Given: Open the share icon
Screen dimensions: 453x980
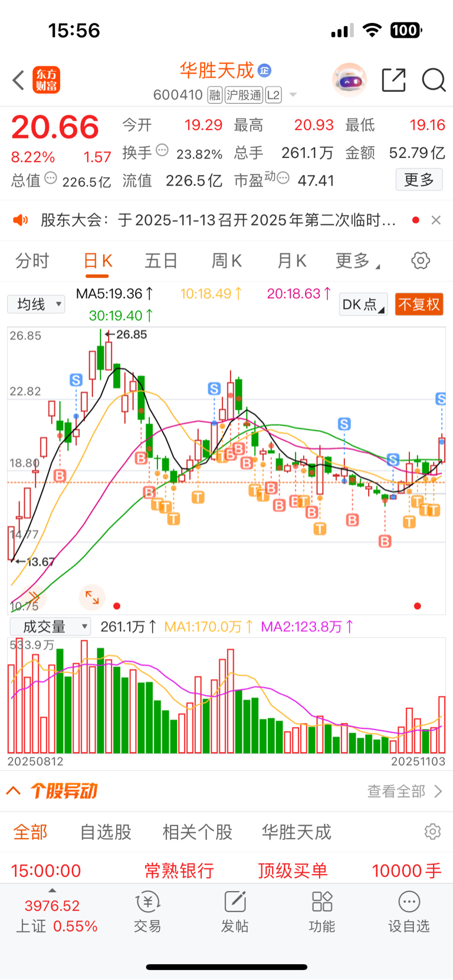Looking at the screenshot, I should click(x=393, y=80).
